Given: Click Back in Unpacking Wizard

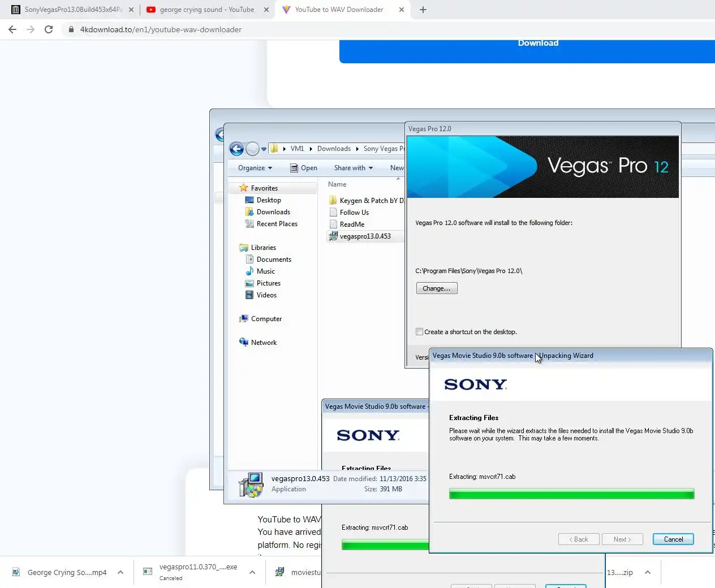Looking at the screenshot, I should (x=579, y=539).
